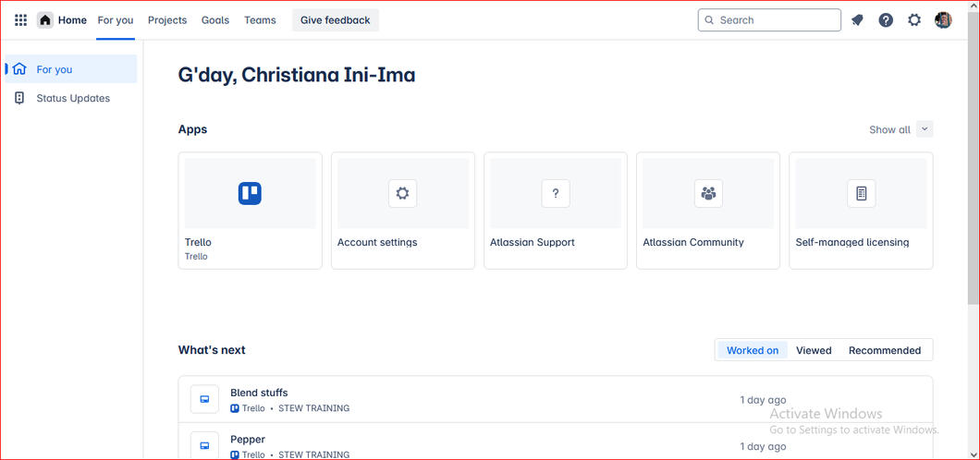Open the Goals tab
980x460 pixels.
click(x=215, y=20)
